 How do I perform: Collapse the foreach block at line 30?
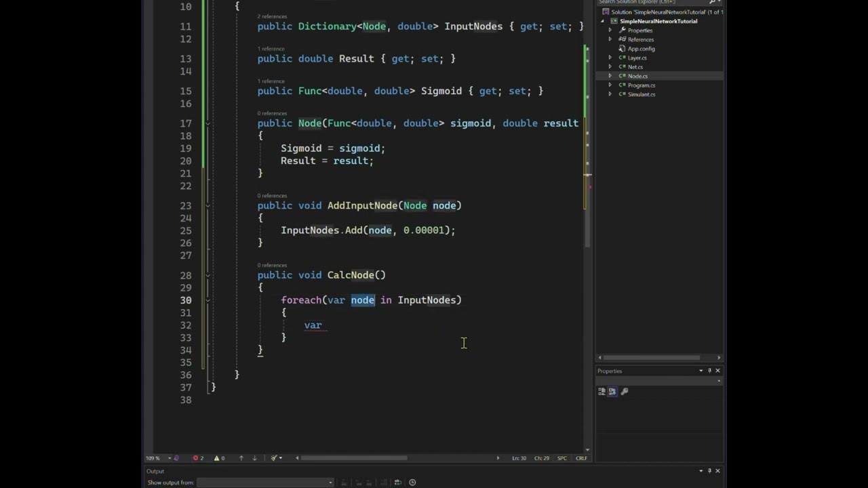208,300
